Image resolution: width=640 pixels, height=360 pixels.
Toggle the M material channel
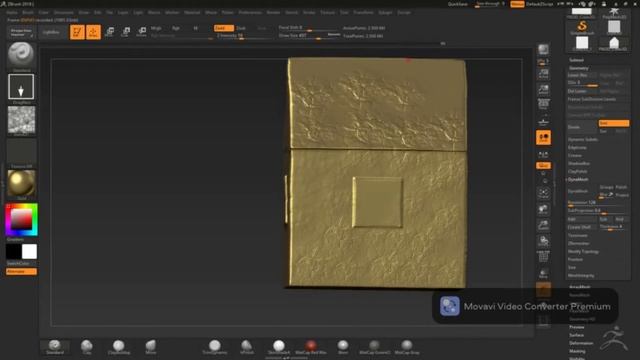(x=196, y=28)
